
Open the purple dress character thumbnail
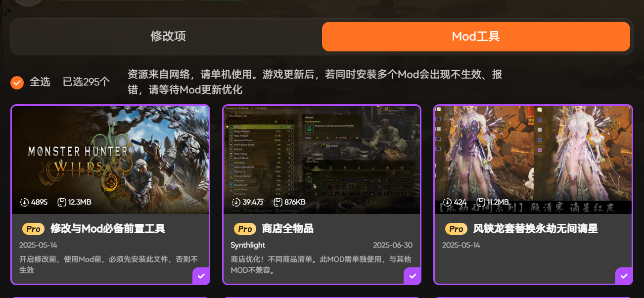[x=533, y=160]
